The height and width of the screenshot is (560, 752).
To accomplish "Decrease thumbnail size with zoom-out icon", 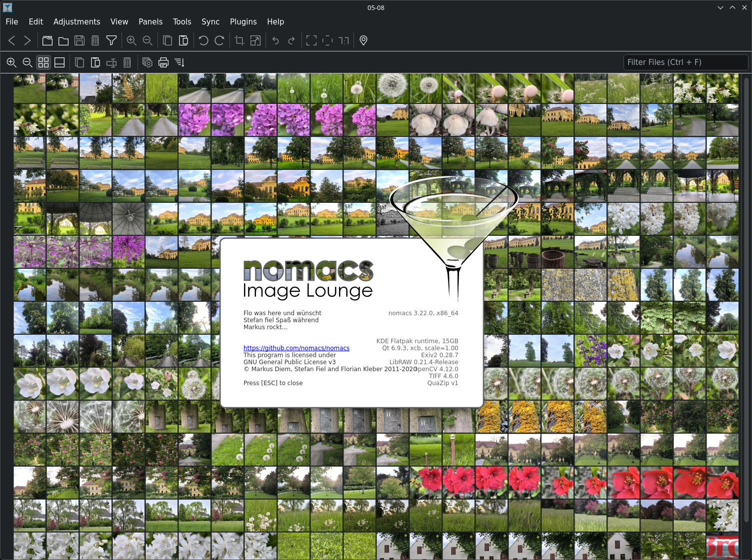I will tap(27, 62).
